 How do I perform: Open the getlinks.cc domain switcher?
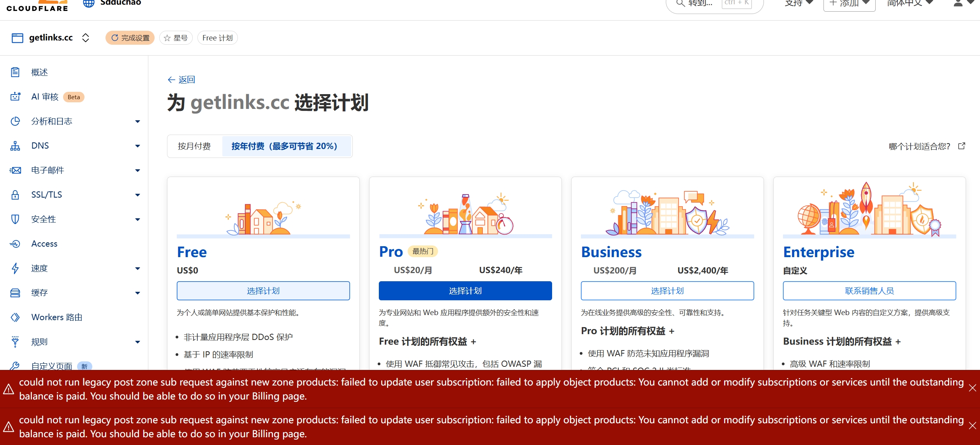(86, 38)
